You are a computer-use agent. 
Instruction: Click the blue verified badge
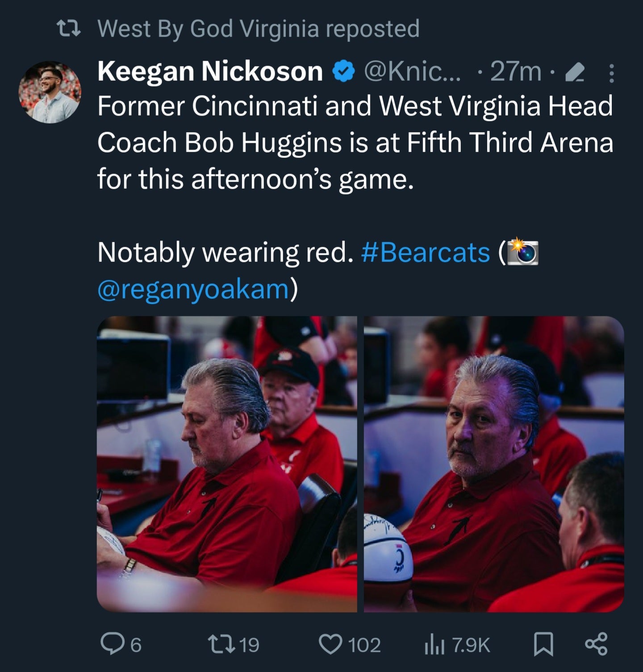[343, 72]
